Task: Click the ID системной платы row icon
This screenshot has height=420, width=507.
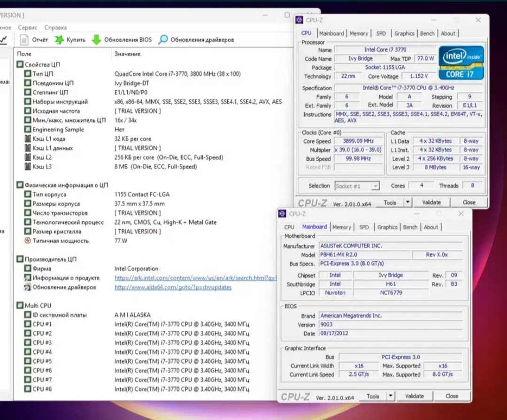Action: [28, 314]
